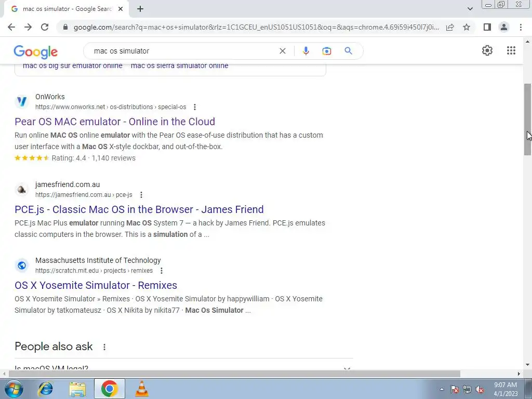
Task: Expand the Is macOS VM legal question
Action: click(183, 367)
